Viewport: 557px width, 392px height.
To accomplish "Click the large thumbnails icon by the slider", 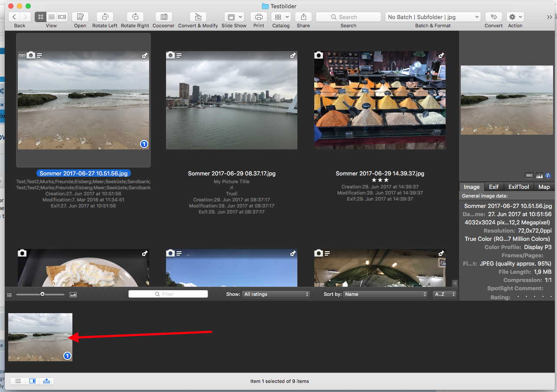I will 73,295.
